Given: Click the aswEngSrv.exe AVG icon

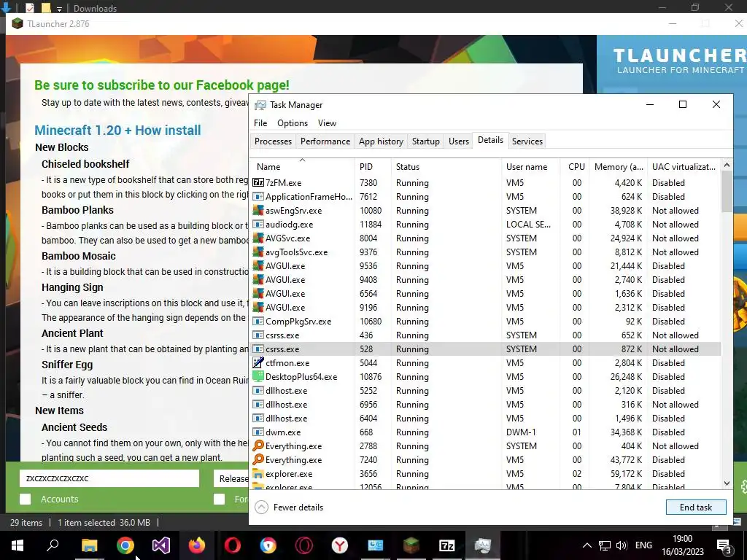Looking at the screenshot, I should coord(258,211).
